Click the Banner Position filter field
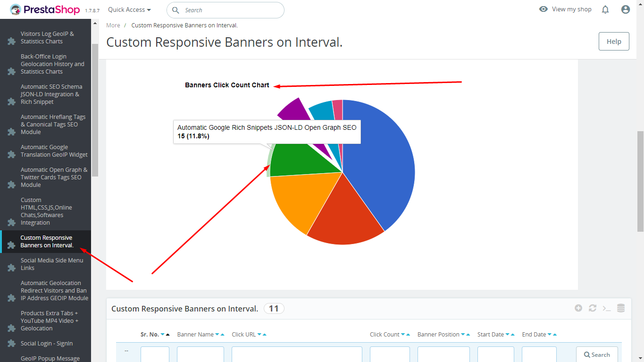This screenshot has width=644, height=362. 443,354
